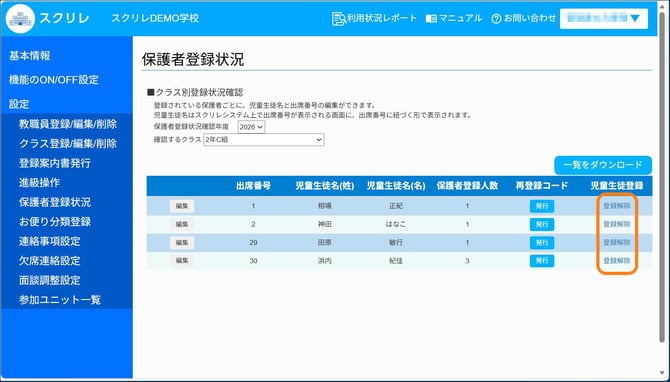670x382 pixels.
Task: Click 発行 for student 神田 はなこ
Action: coord(542,224)
